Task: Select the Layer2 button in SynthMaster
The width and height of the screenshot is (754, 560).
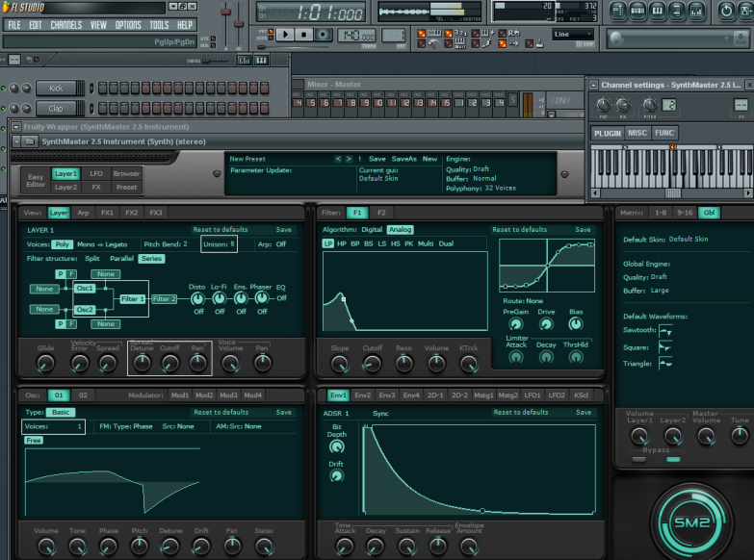Action: click(x=65, y=187)
